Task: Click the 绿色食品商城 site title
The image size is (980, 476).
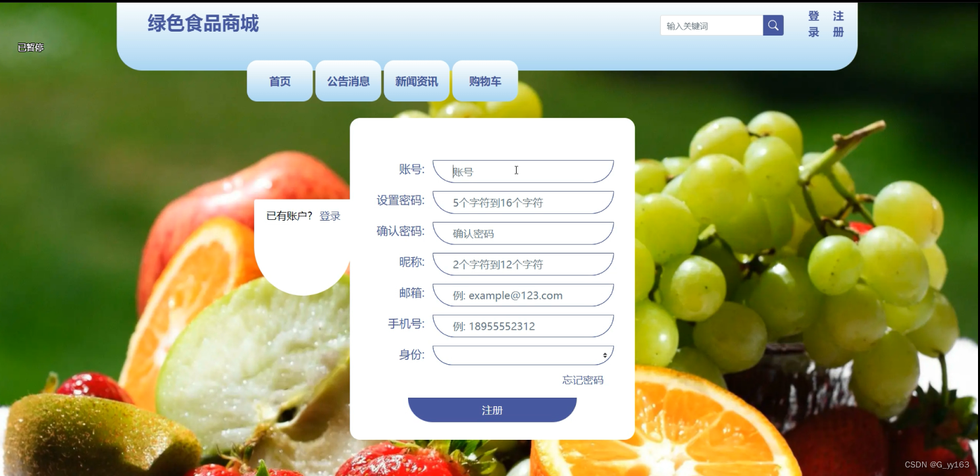Action: click(203, 23)
